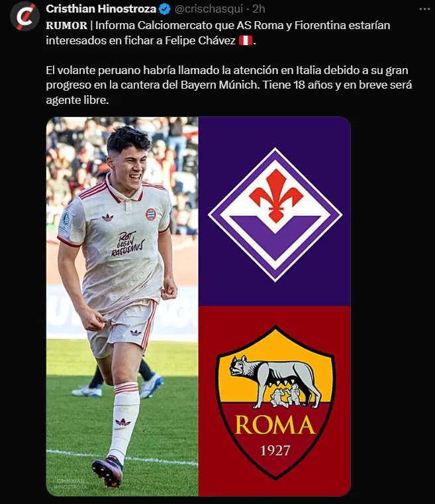Click the Fiorentina diamond crest
Image resolution: width=435 pixels, height=504 pixels.
[x=275, y=214]
